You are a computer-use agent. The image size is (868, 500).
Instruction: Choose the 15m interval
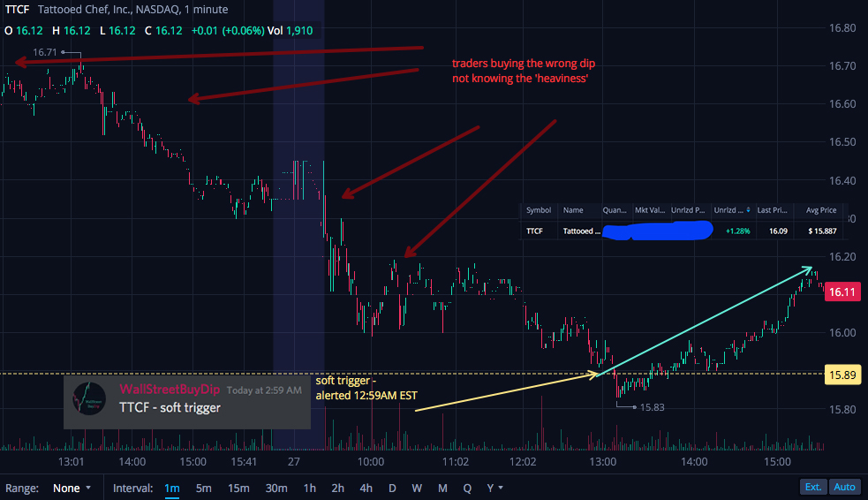point(238,488)
